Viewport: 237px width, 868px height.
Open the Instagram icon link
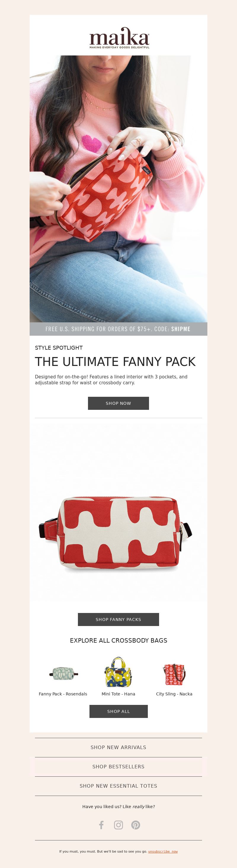tap(118, 825)
